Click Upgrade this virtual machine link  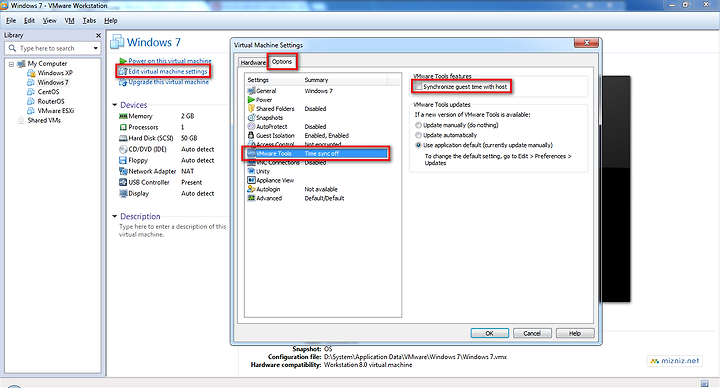(x=168, y=82)
